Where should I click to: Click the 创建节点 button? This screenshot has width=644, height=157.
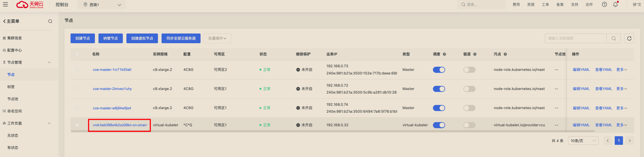pyautogui.click(x=83, y=38)
